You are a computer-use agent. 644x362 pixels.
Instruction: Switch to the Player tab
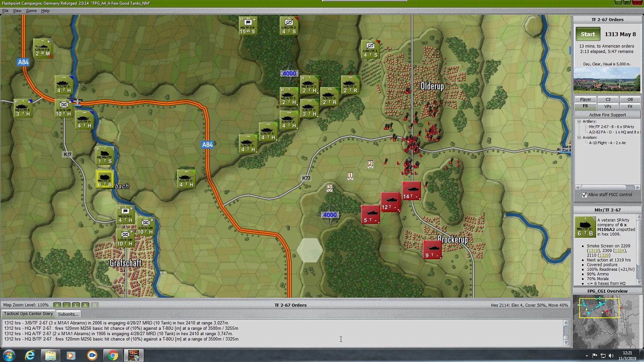(x=585, y=100)
